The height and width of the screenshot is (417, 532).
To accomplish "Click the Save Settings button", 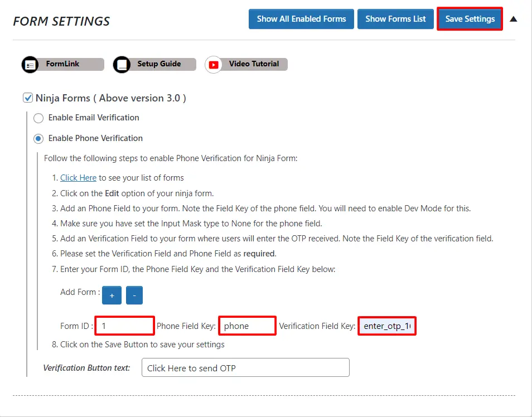I will point(470,19).
